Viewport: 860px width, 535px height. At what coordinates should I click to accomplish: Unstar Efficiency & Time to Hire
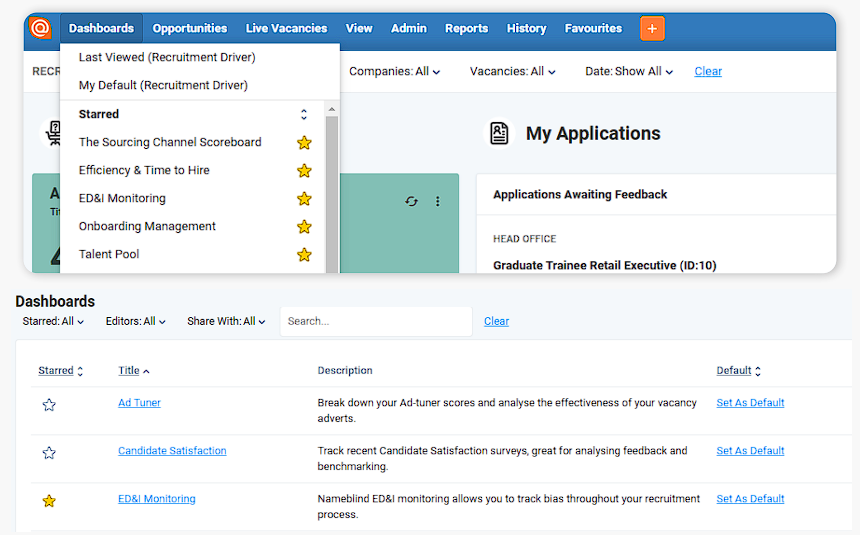[304, 171]
